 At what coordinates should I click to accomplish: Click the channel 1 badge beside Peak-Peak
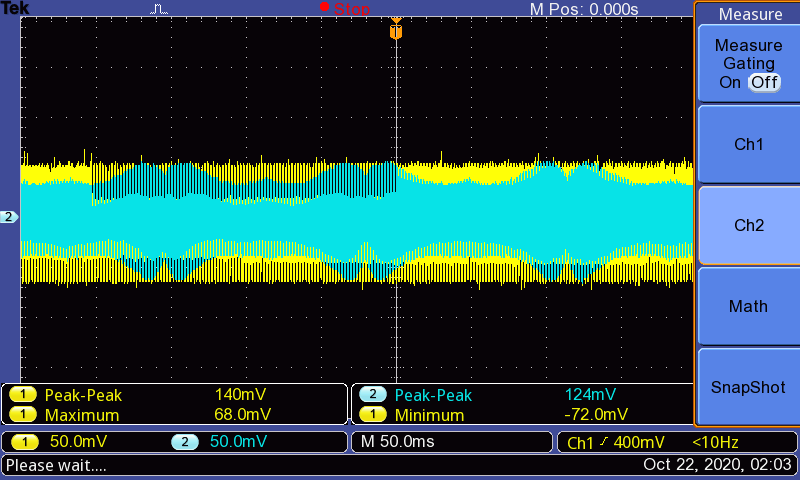(22, 394)
